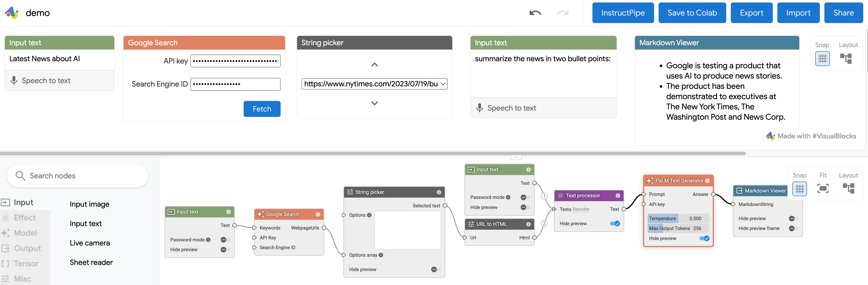Click the Temperature slider on PaLM node
Screen dimensions: 868x285
coord(678,219)
